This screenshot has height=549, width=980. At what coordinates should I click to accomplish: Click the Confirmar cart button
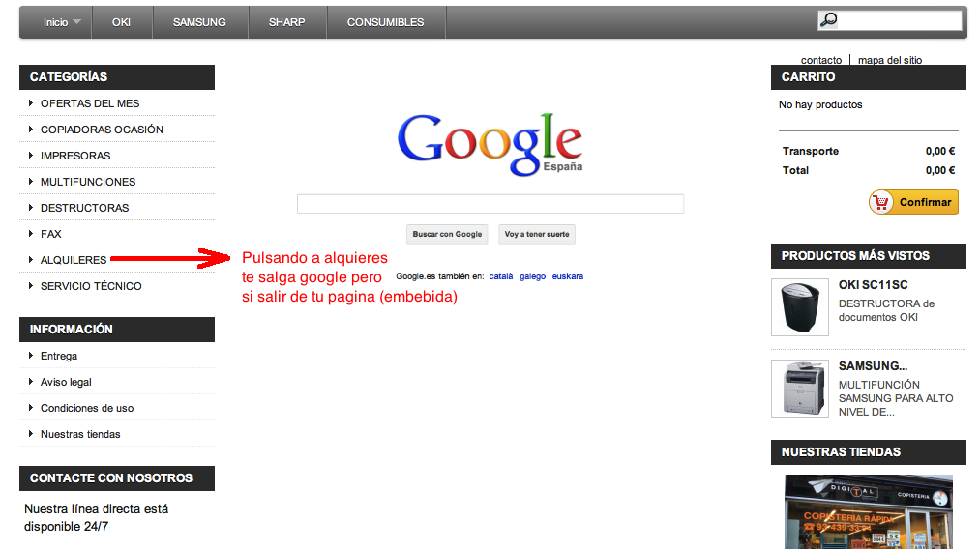(913, 202)
